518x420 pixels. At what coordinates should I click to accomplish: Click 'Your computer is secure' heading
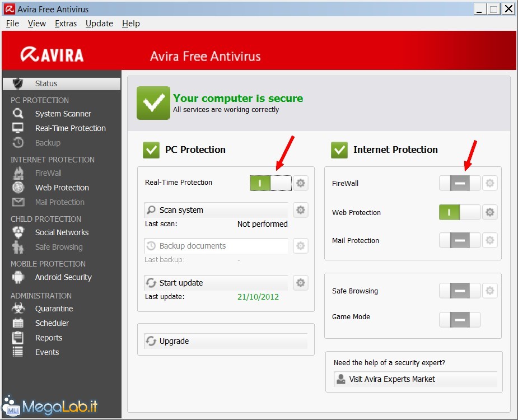pos(238,98)
